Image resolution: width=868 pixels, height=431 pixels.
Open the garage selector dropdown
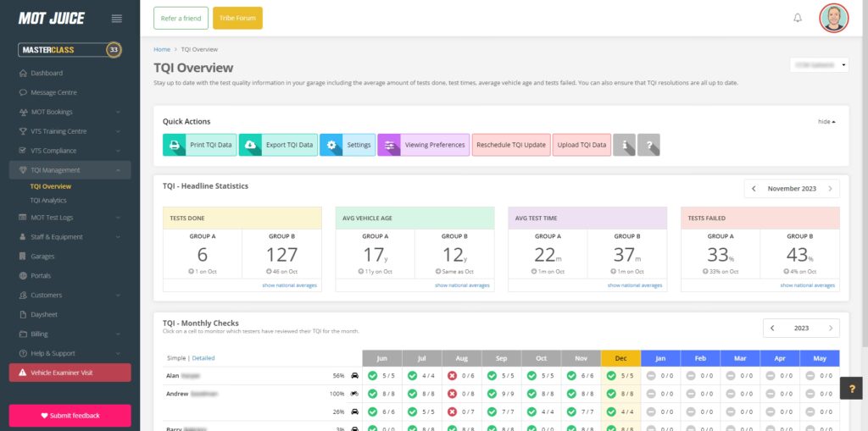pyautogui.click(x=819, y=65)
